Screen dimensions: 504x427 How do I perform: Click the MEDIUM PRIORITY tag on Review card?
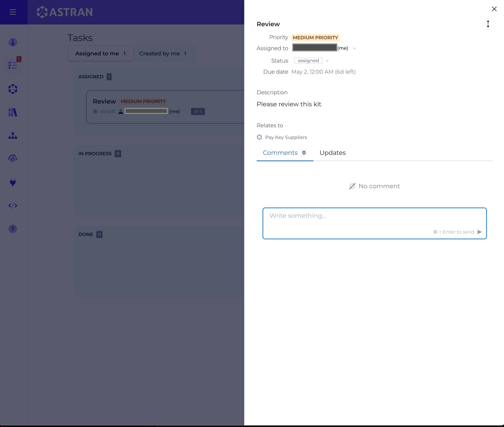click(143, 101)
